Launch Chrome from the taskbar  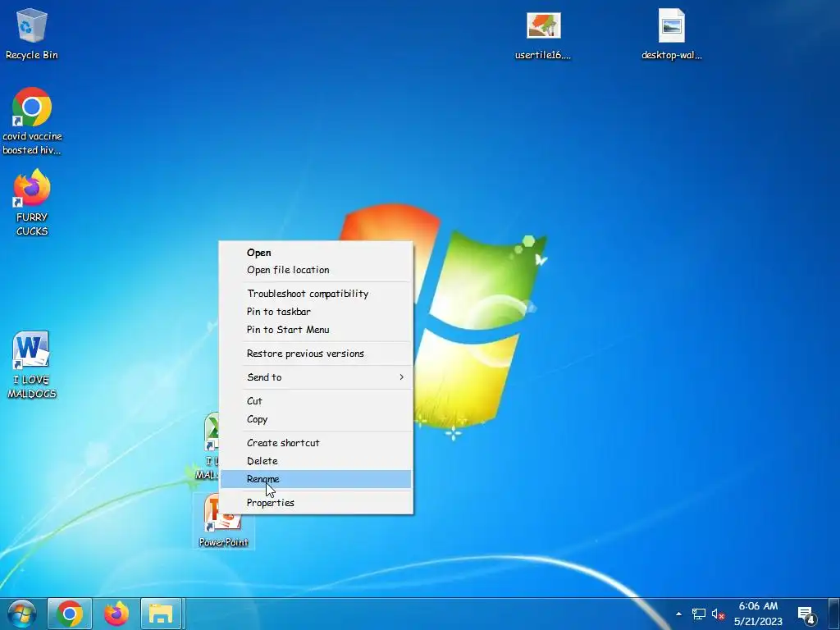[70, 614]
